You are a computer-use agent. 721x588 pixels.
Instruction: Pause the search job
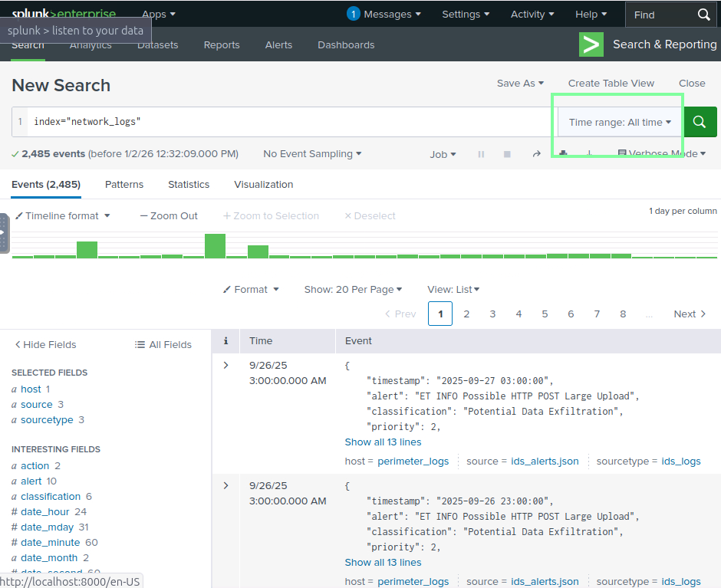(481, 154)
